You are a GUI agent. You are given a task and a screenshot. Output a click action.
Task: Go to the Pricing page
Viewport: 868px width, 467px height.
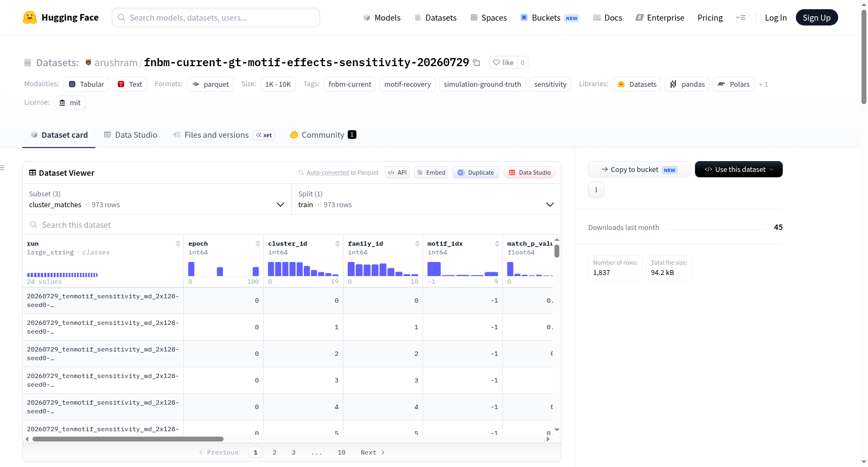coord(710,17)
